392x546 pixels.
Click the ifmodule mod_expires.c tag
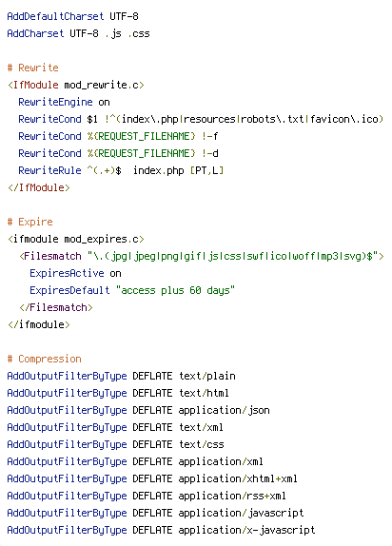[x=75, y=239]
